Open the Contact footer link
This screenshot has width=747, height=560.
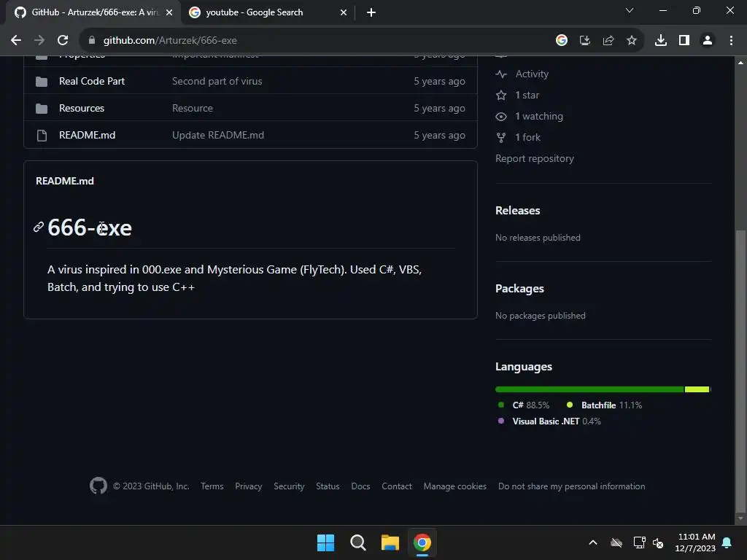[396, 486]
